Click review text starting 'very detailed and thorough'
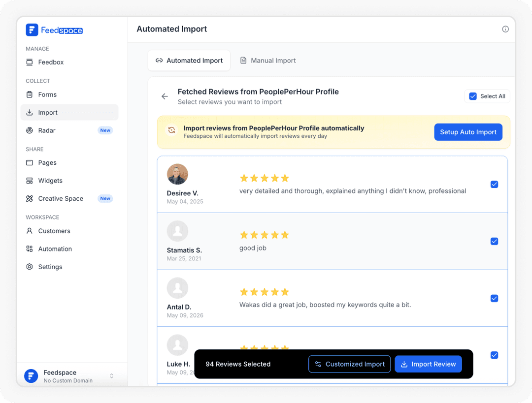The height and width of the screenshot is (403, 532). click(x=353, y=191)
